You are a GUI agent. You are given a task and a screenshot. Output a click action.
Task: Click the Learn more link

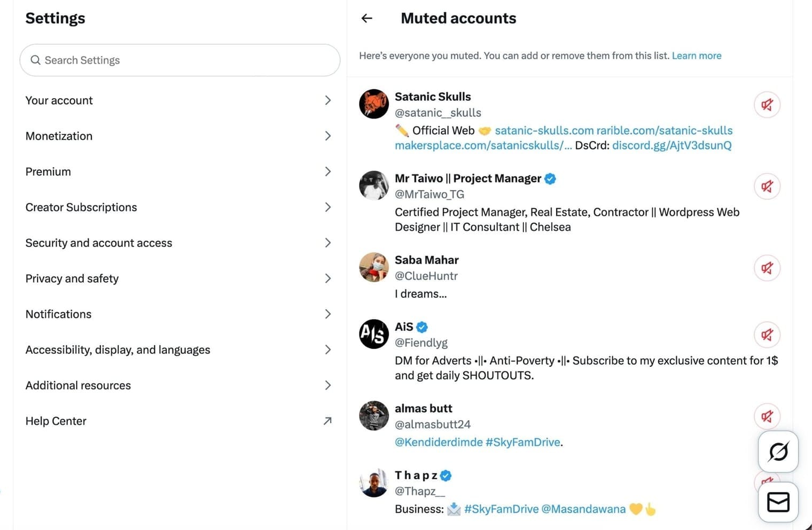696,56
